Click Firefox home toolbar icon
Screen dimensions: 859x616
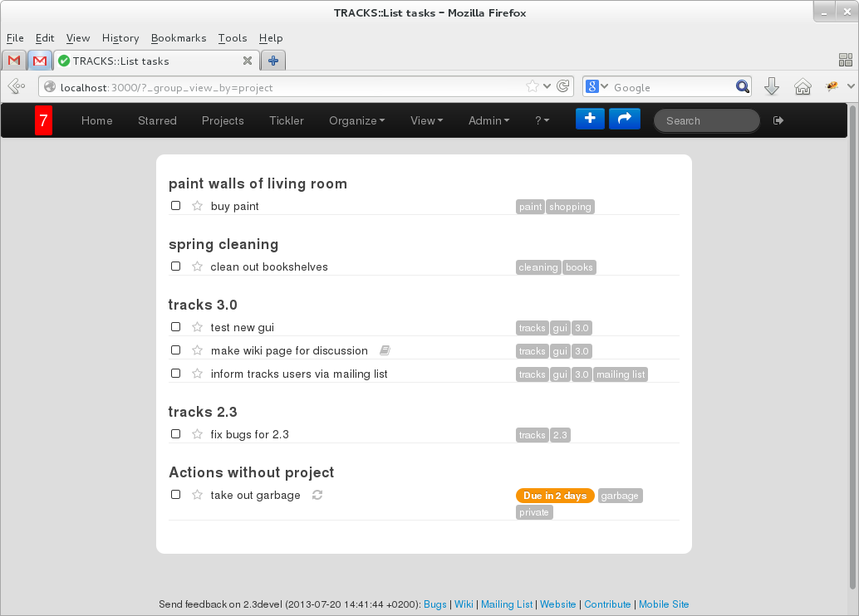coord(802,87)
